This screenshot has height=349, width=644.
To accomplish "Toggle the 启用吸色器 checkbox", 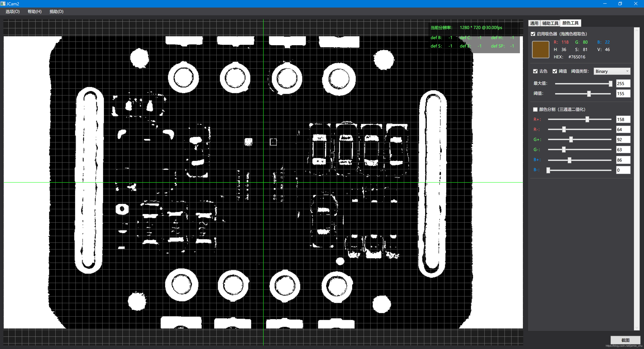I will [x=533, y=34].
